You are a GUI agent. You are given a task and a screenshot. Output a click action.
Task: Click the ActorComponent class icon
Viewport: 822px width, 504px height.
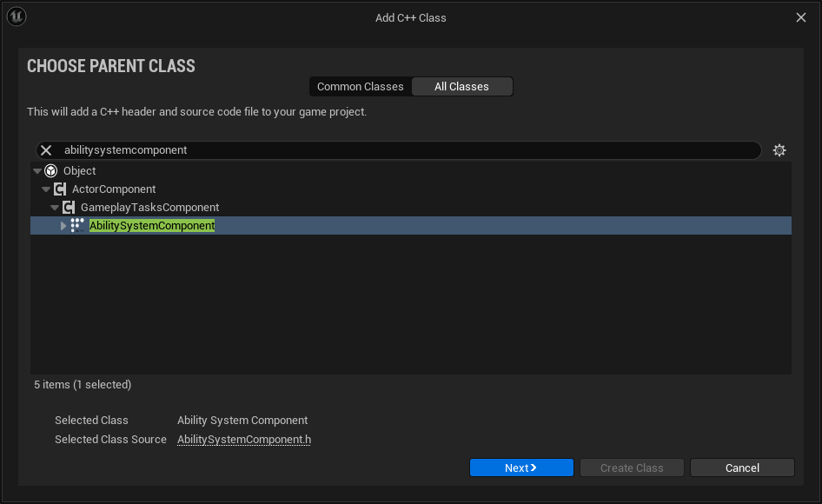(60, 189)
